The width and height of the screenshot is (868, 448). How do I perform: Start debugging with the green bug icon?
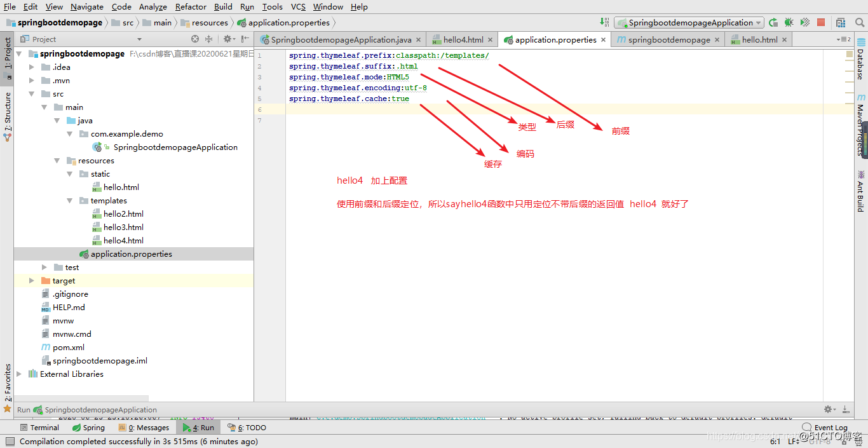tap(789, 22)
